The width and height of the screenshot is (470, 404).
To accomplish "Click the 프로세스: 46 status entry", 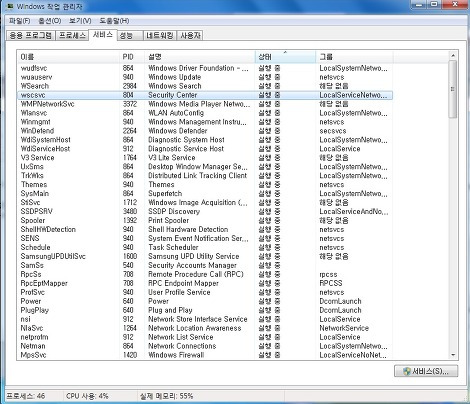I will pos(25,396).
